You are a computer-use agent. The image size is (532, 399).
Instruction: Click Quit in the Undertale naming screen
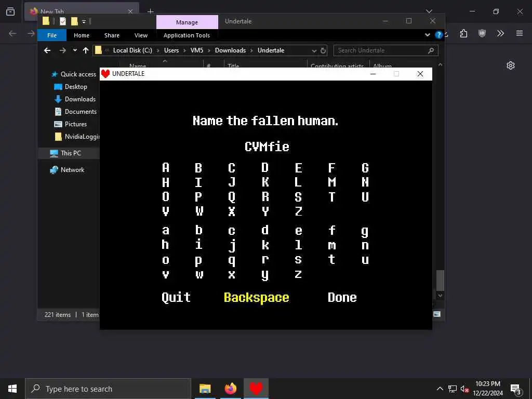(x=176, y=297)
